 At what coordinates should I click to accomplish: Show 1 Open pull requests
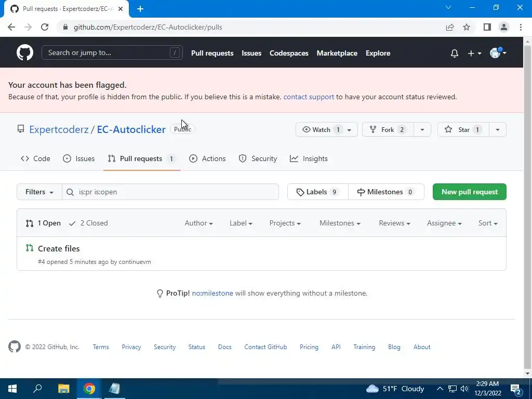44,223
